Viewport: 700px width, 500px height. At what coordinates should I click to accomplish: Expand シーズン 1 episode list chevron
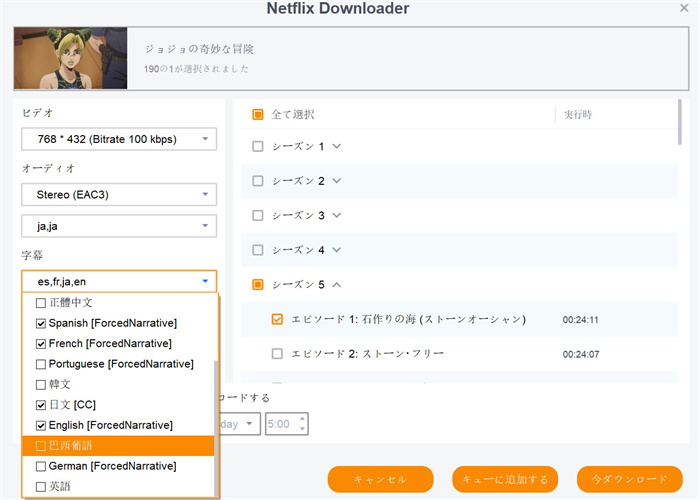[337, 146]
